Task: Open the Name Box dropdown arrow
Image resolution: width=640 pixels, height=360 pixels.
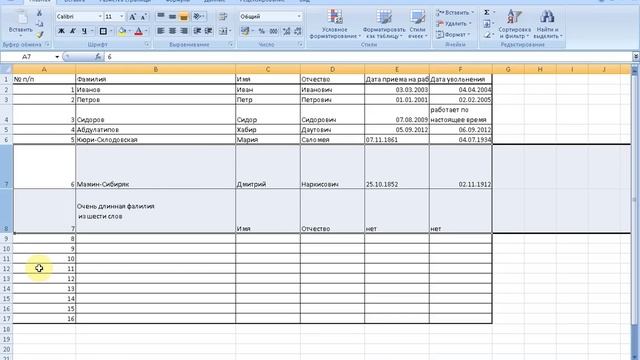Action: coord(57,57)
